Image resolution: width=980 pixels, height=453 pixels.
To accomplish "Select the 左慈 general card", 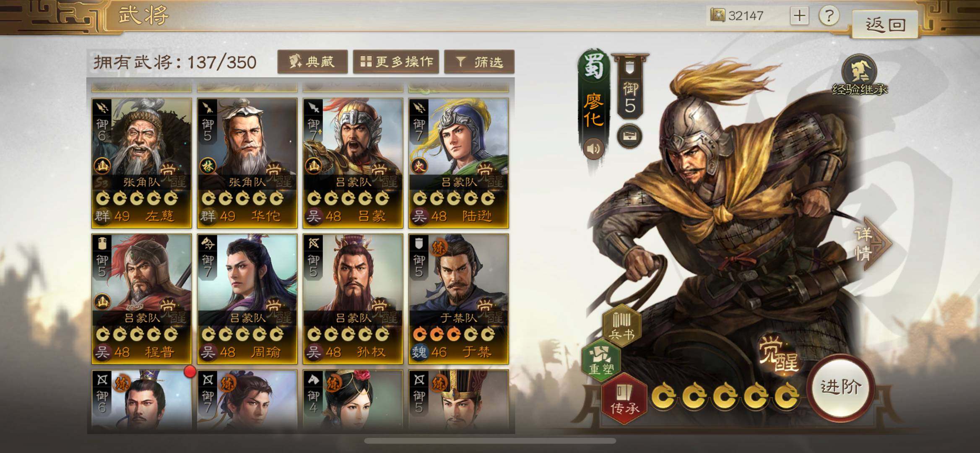I will pos(142,163).
